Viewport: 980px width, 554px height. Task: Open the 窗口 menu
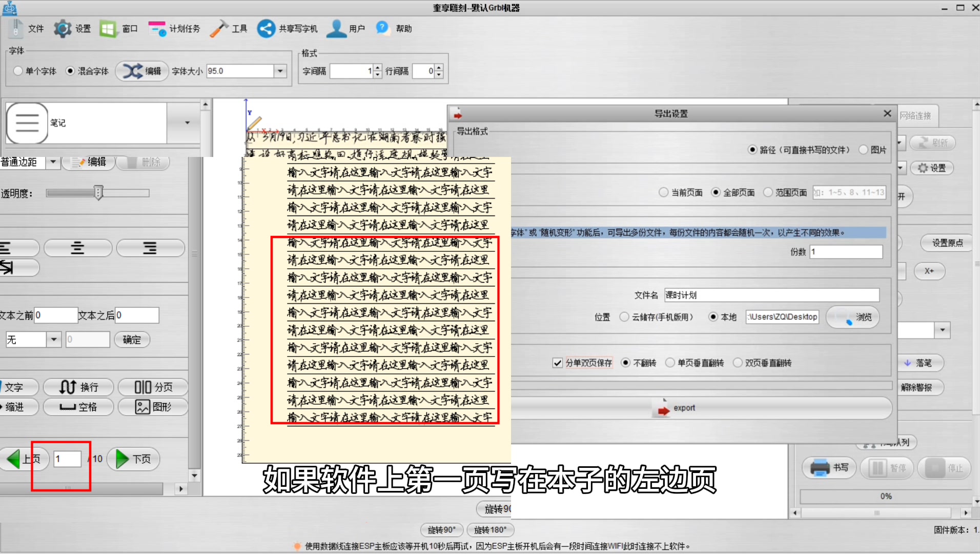coord(118,29)
